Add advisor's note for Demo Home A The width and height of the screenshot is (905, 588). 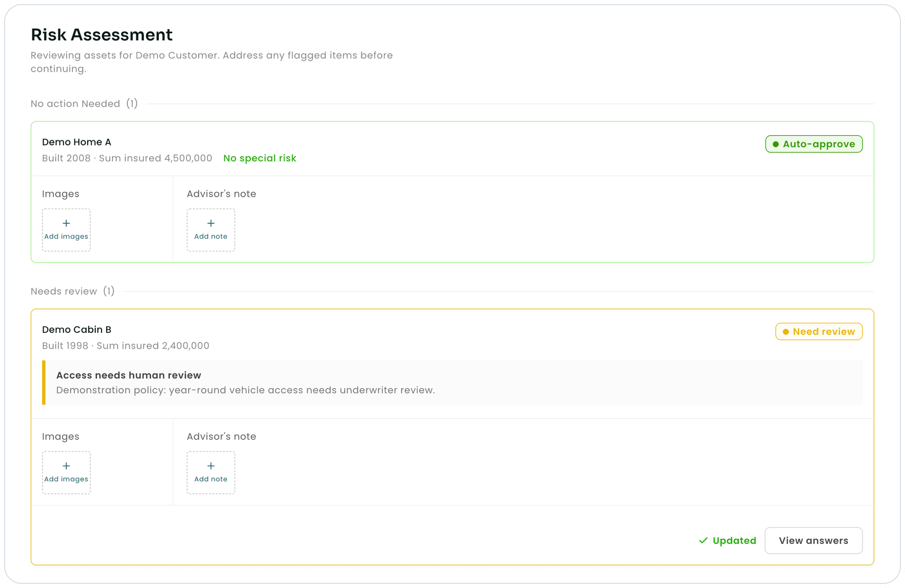[211, 229]
